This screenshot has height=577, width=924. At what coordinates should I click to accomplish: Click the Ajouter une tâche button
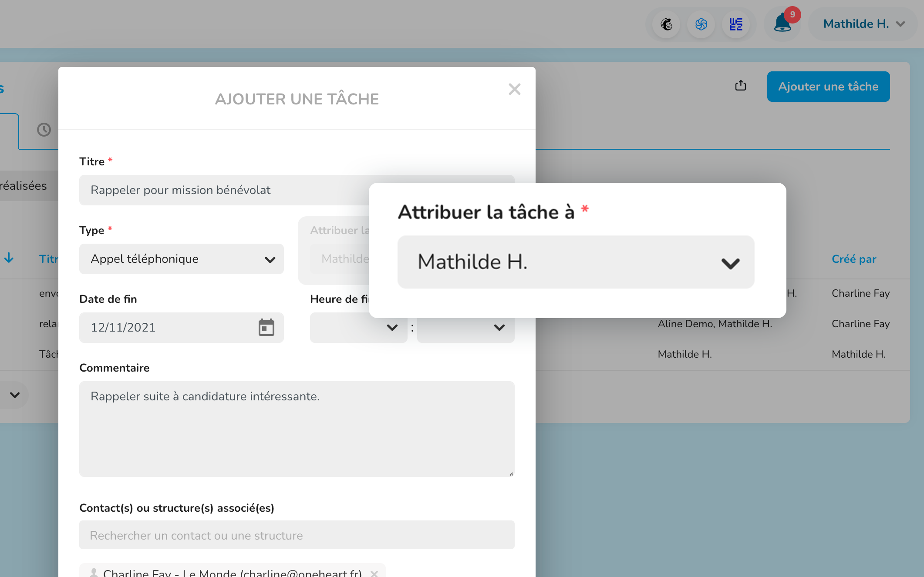tap(828, 87)
